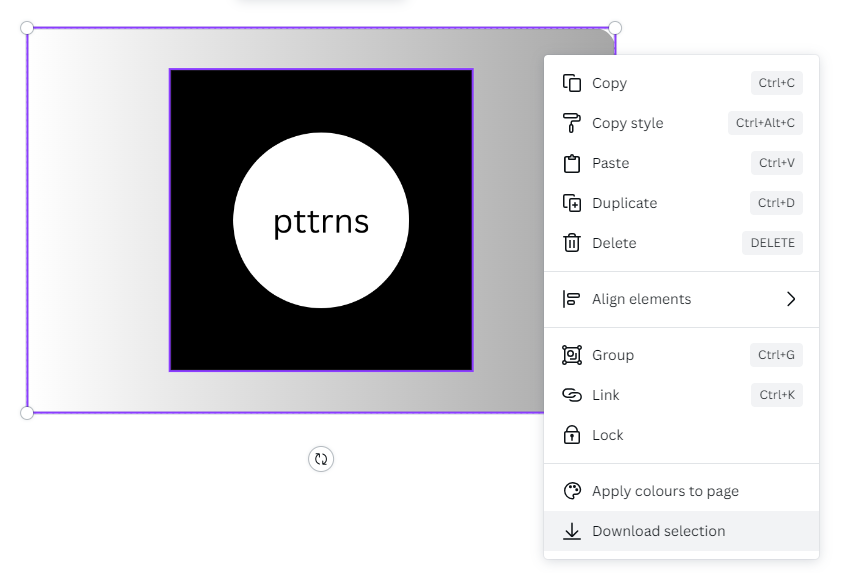Click the DELETE shortcut badge
Image resolution: width=852 pixels, height=573 pixels.
[772, 243]
